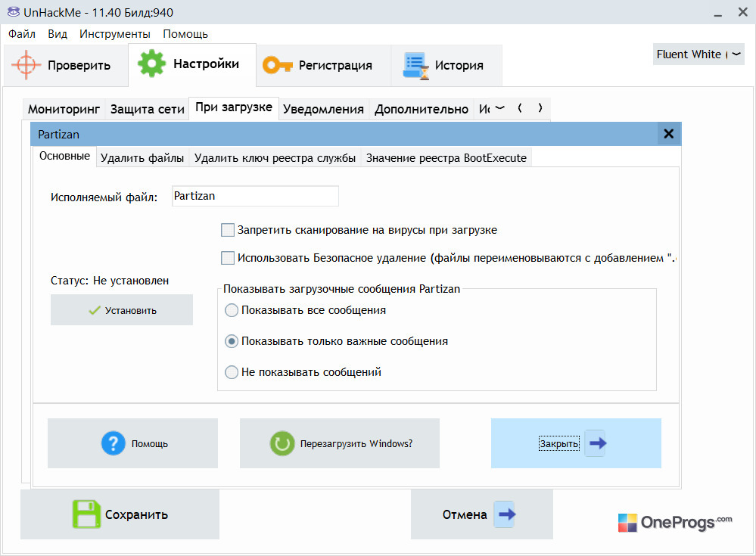Click the green checkmark on Установить
Viewport: 756px width, 556px height.
95,310
